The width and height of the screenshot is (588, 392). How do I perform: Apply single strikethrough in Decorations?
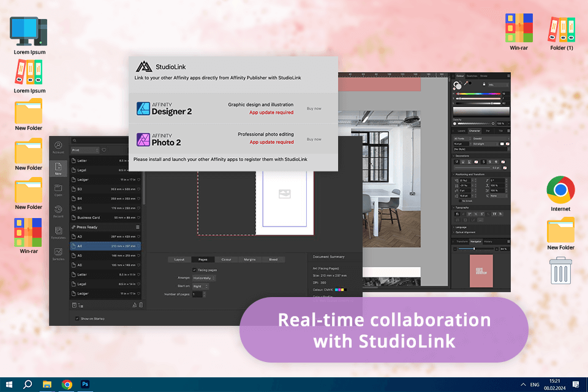[x=483, y=162]
